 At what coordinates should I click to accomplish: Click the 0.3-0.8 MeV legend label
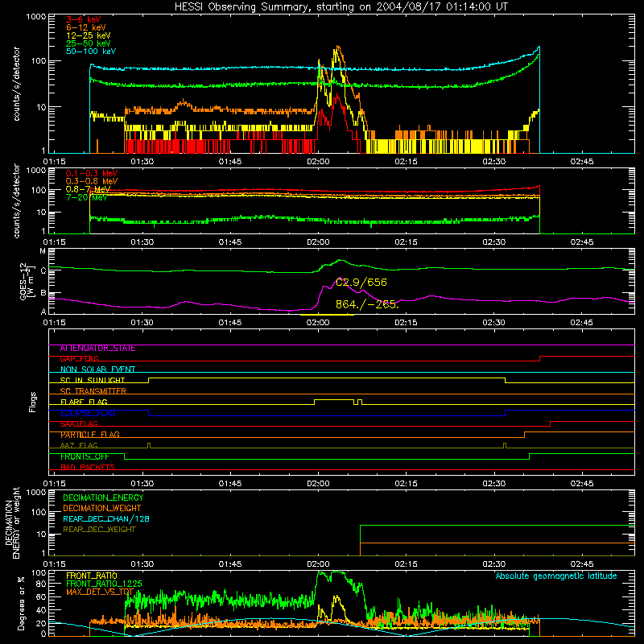coord(92,181)
